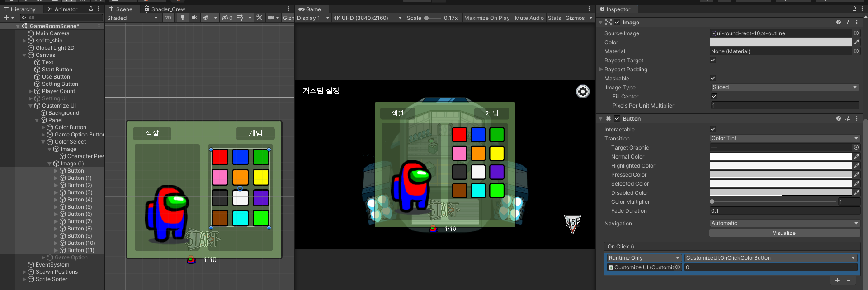Viewport: 868px width, 290px height.
Task: Open Gizmos button in Game view
Action: click(x=575, y=18)
